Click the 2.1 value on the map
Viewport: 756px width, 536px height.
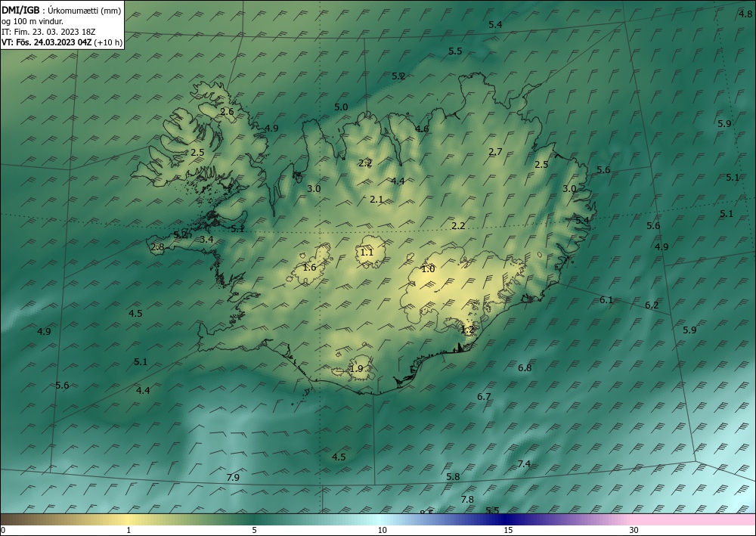(x=376, y=199)
